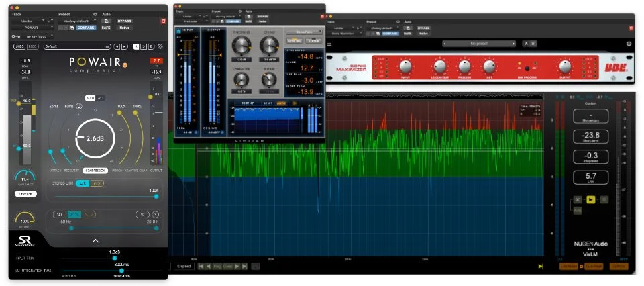The image size is (644, 286).
Task: Toggle Pro Limiter AUTO histogram button
Action: pyautogui.click(x=281, y=103)
